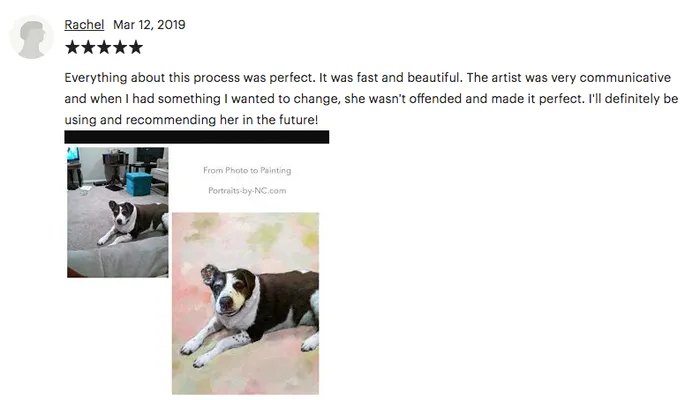Select the second rating star
The image size is (700, 400).
[88, 47]
